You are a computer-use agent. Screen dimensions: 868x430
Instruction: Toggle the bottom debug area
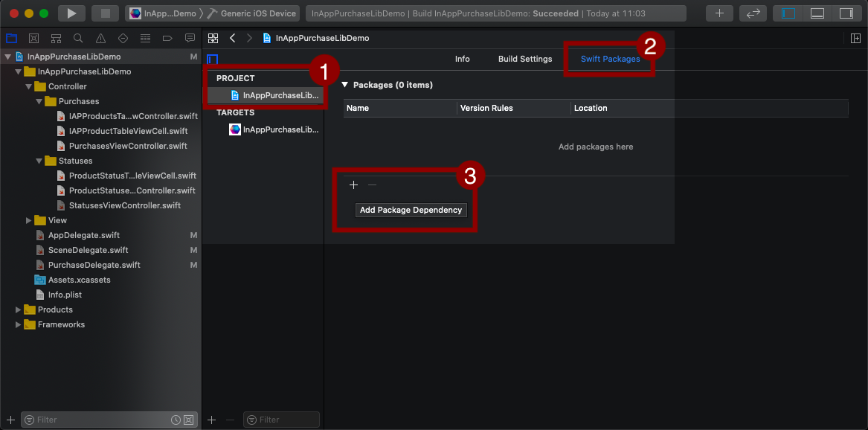click(817, 13)
